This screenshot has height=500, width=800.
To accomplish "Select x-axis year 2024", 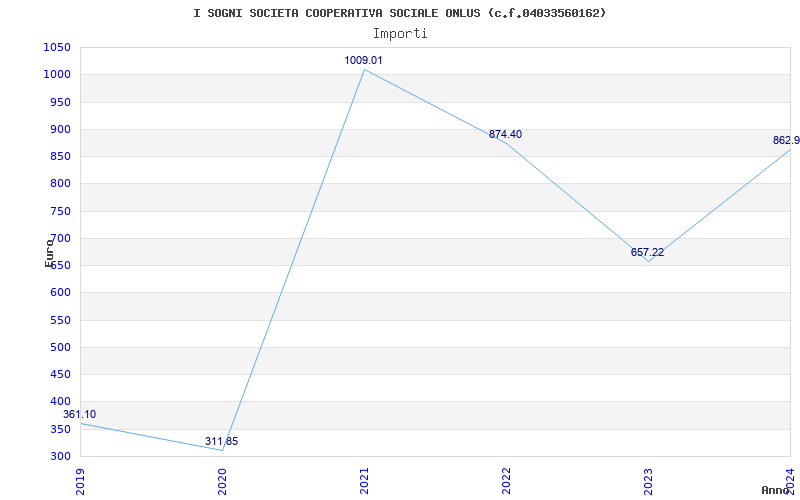I will pyautogui.click(x=790, y=482).
